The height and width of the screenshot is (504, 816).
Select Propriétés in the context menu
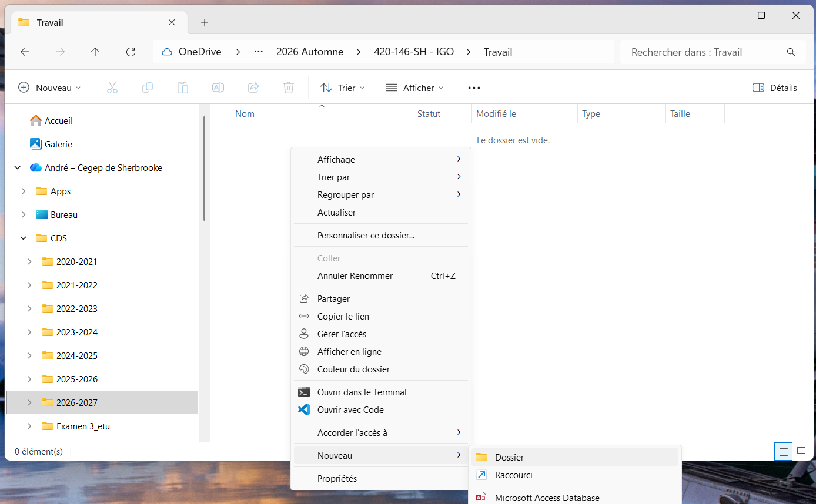click(381, 478)
